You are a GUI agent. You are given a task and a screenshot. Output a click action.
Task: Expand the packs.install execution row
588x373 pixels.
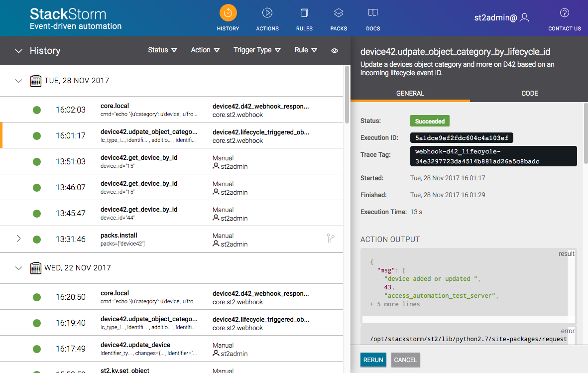point(18,239)
